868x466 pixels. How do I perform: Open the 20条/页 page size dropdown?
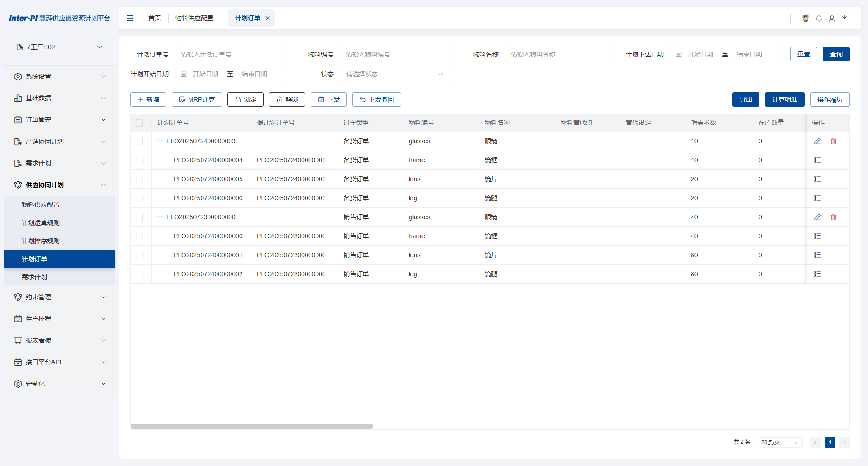click(780, 442)
